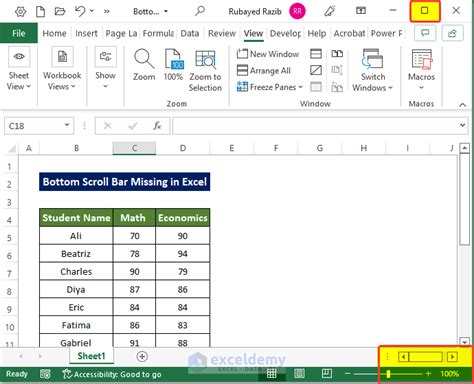Click horizontal scrollbar right arrow
The height and width of the screenshot is (384, 474).
click(452, 357)
